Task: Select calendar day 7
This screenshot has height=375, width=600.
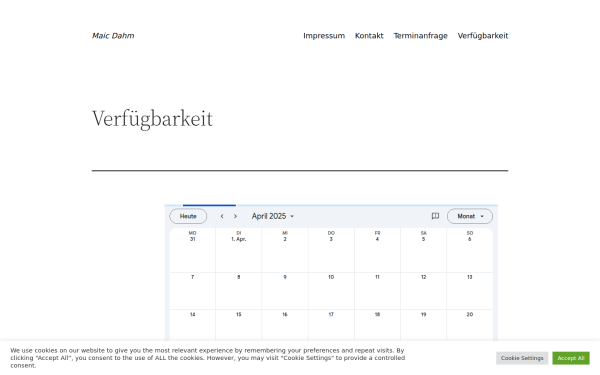Action: pos(192,277)
